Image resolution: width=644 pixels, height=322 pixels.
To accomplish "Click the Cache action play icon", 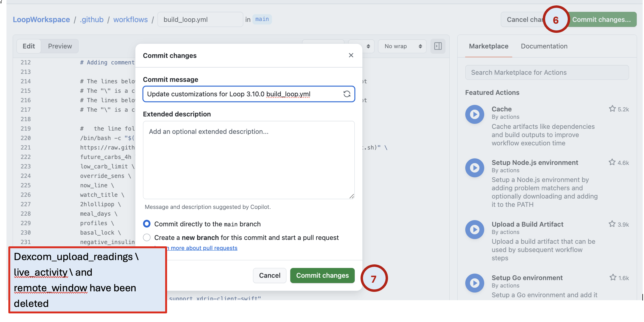I will (x=475, y=114).
